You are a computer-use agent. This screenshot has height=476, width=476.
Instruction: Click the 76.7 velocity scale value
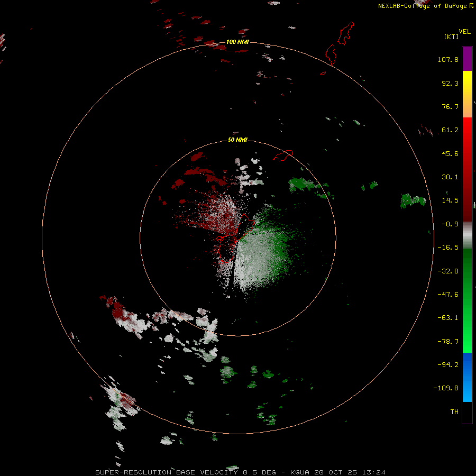tap(450, 106)
